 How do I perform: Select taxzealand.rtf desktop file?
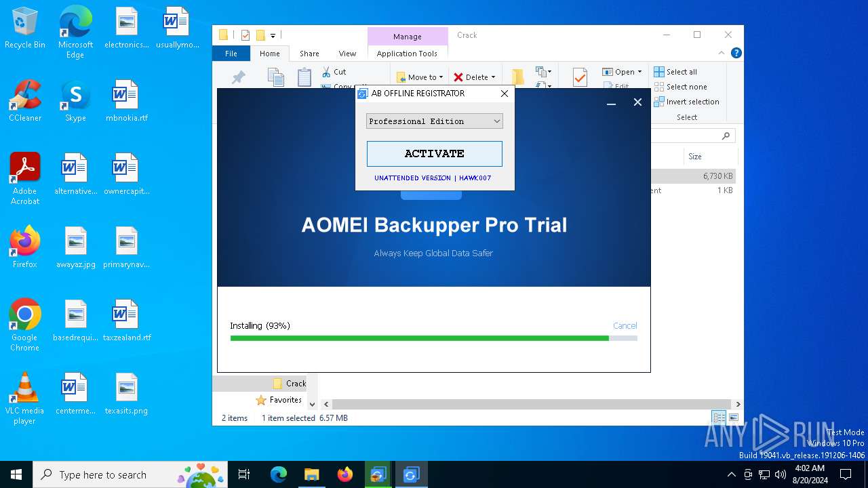(x=126, y=321)
